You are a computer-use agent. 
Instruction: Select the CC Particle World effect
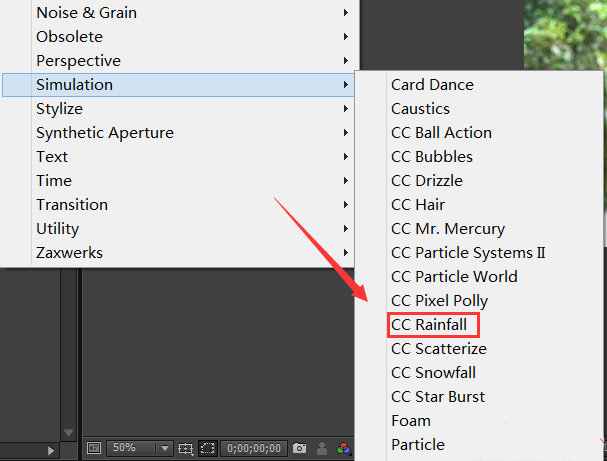tap(454, 277)
